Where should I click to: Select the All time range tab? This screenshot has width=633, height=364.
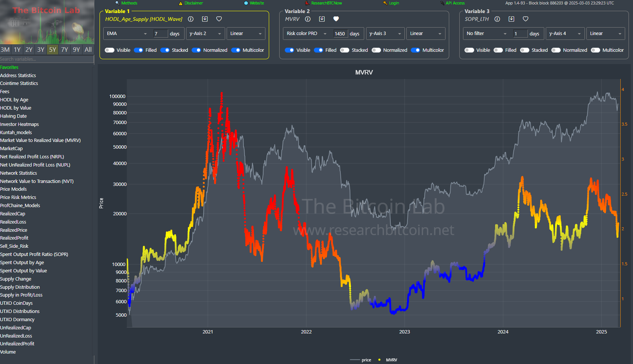[88, 49]
